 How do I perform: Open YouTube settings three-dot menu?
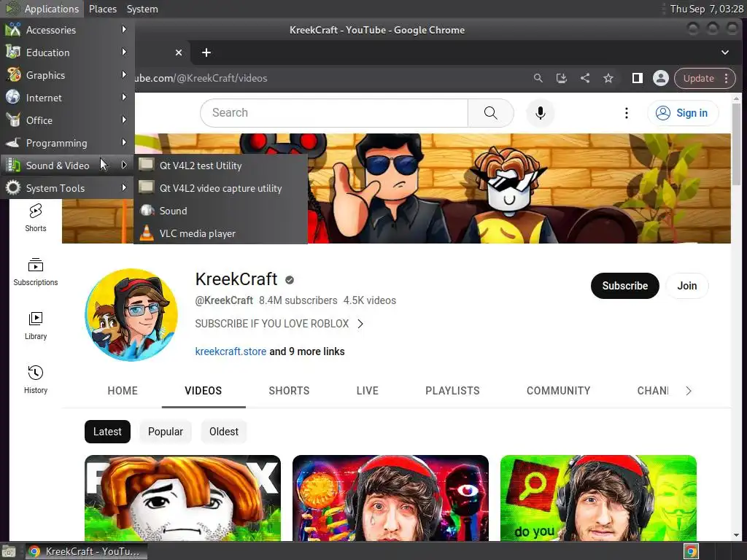(627, 113)
